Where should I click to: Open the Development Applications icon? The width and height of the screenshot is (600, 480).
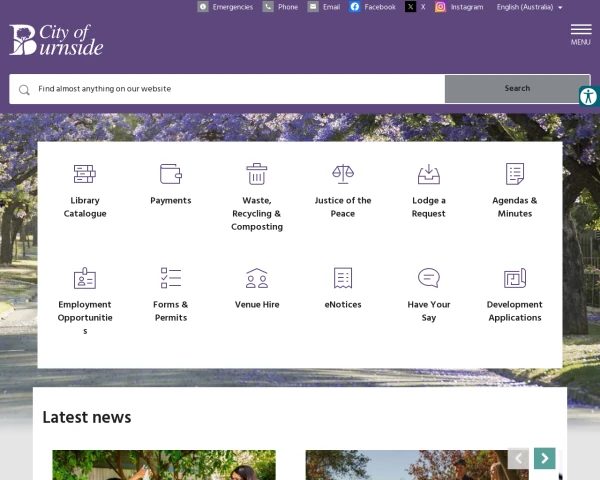(x=515, y=278)
